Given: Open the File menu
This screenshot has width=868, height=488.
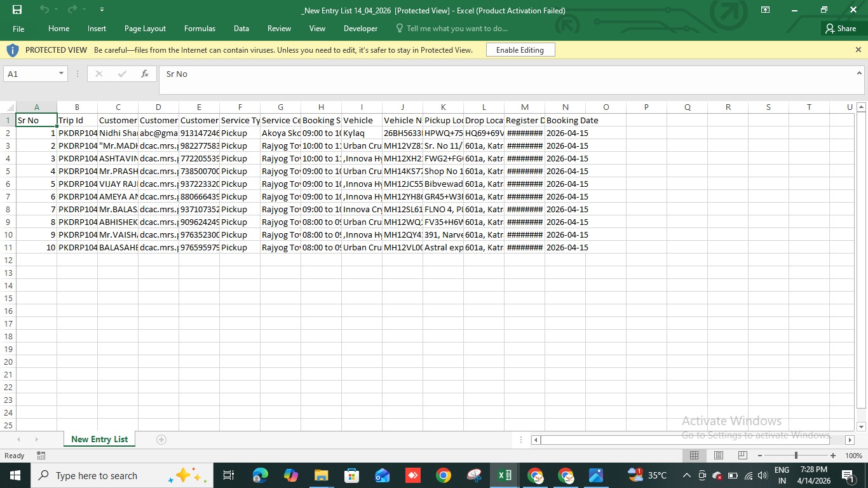Looking at the screenshot, I should (18, 29).
